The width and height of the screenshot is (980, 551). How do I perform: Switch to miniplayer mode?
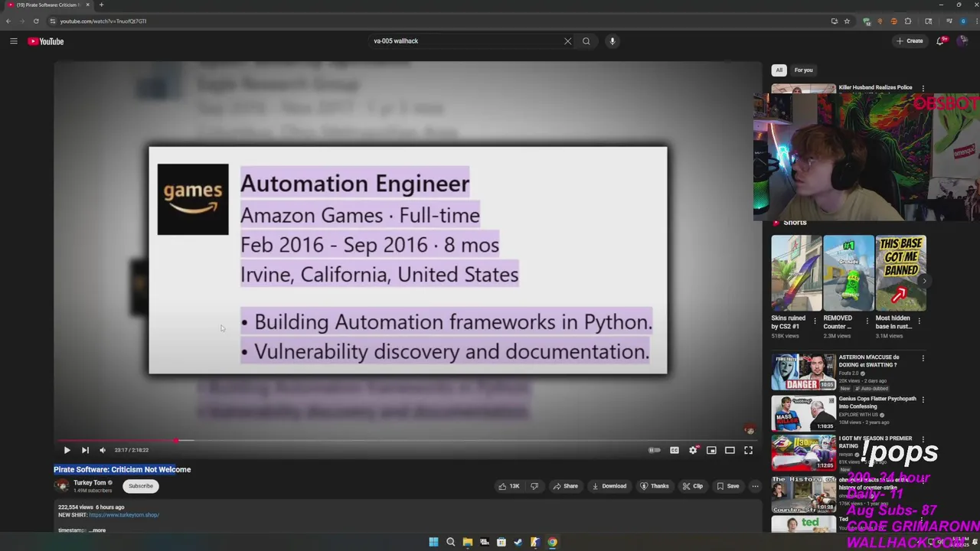[711, 450]
